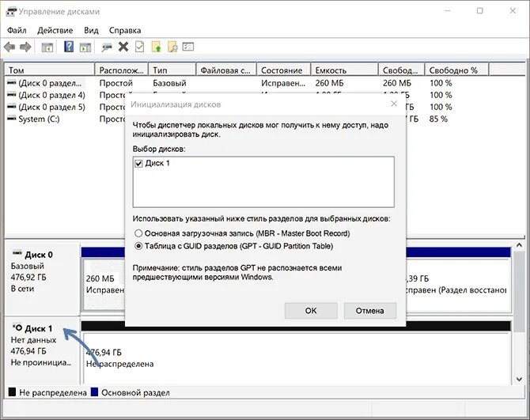Screen dimensions: 530x420
Task: Click the Базовый type cell in first row
Action: tap(169, 83)
